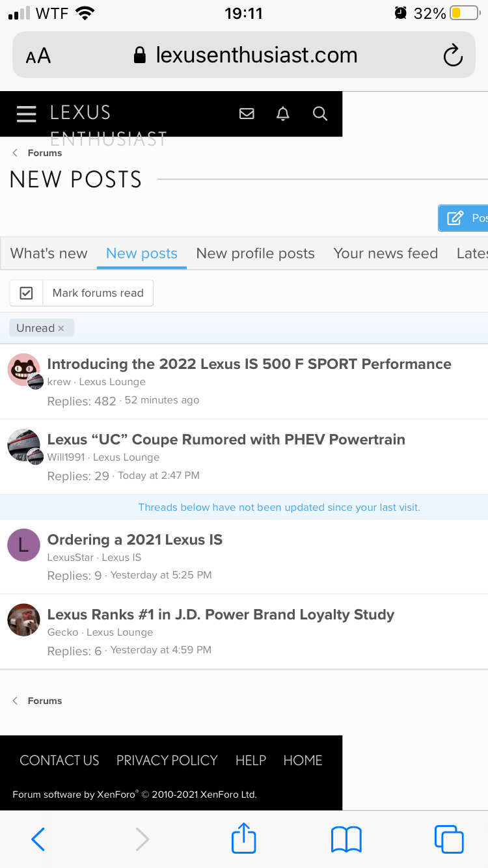
Task: Open the notification bell alerts
Action: (x=282, y=114)
